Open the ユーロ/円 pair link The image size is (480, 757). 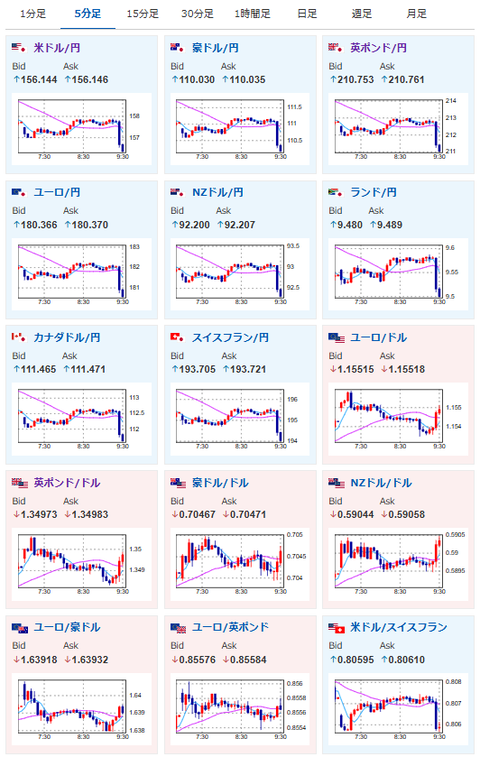click(57, 193)
